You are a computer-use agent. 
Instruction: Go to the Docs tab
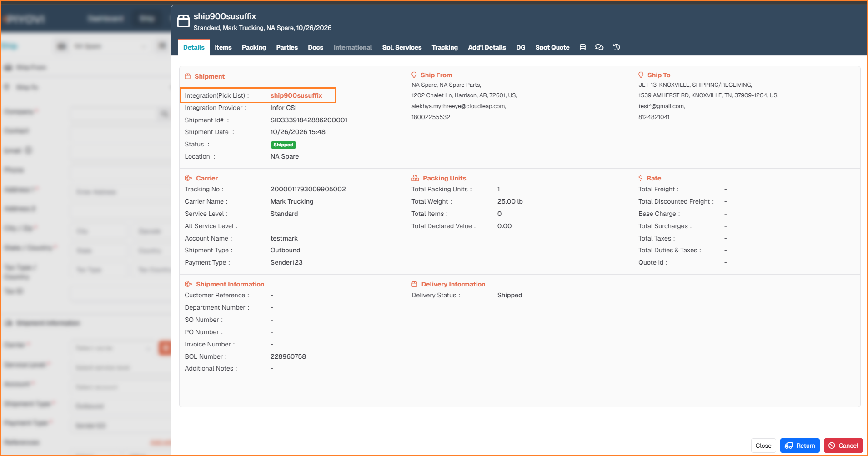316,47
